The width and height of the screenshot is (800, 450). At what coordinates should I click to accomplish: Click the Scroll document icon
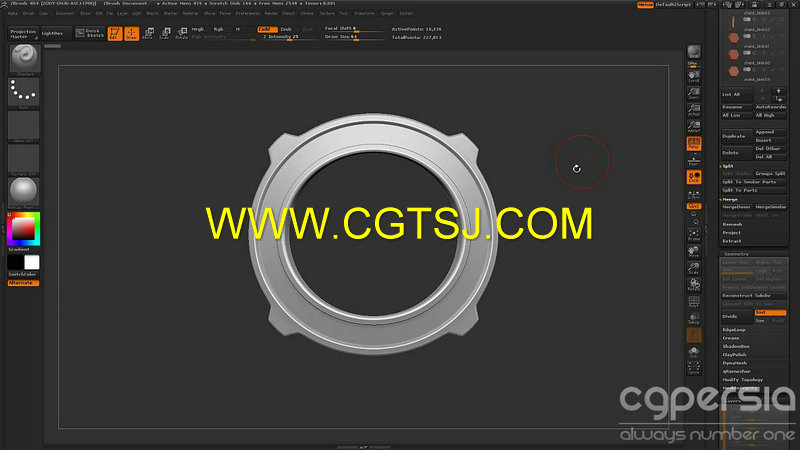pos(694,77)
